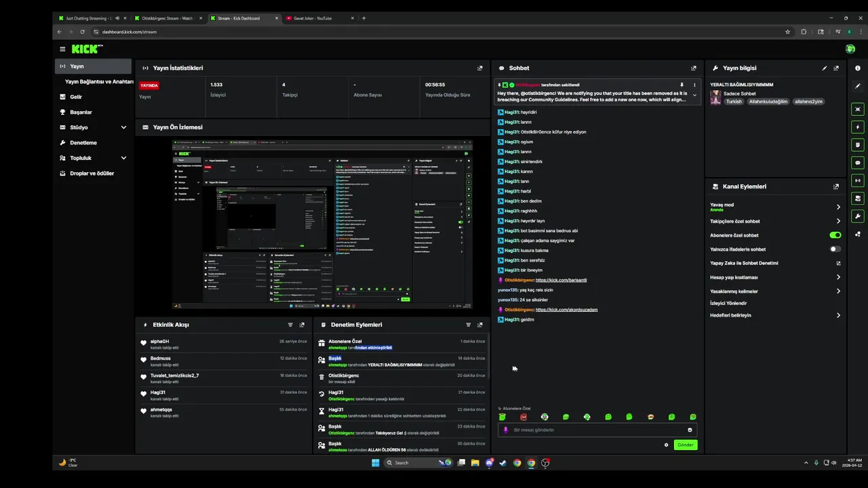Show hidden system tray icons
The image size is (868, 488).
tap(806, 463)
